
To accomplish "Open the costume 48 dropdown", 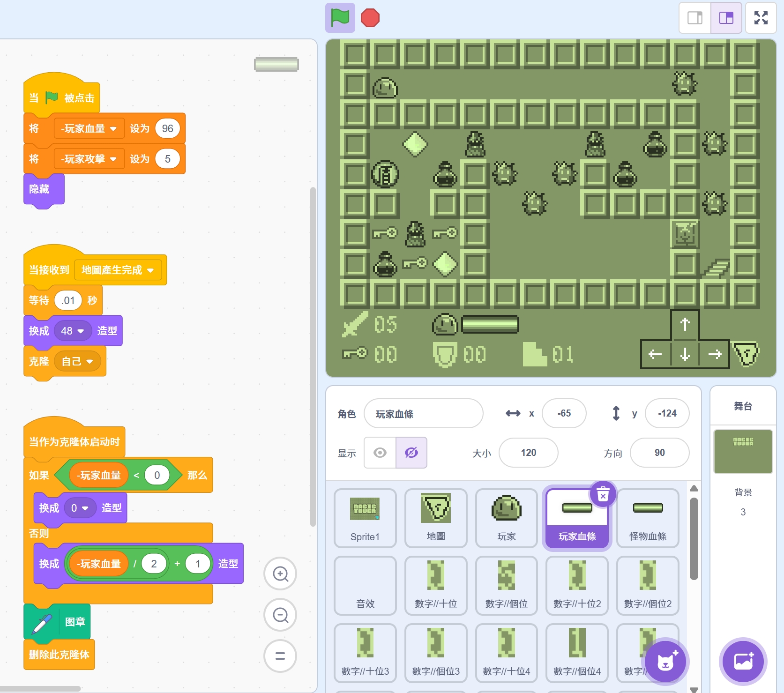I will 81,331.
